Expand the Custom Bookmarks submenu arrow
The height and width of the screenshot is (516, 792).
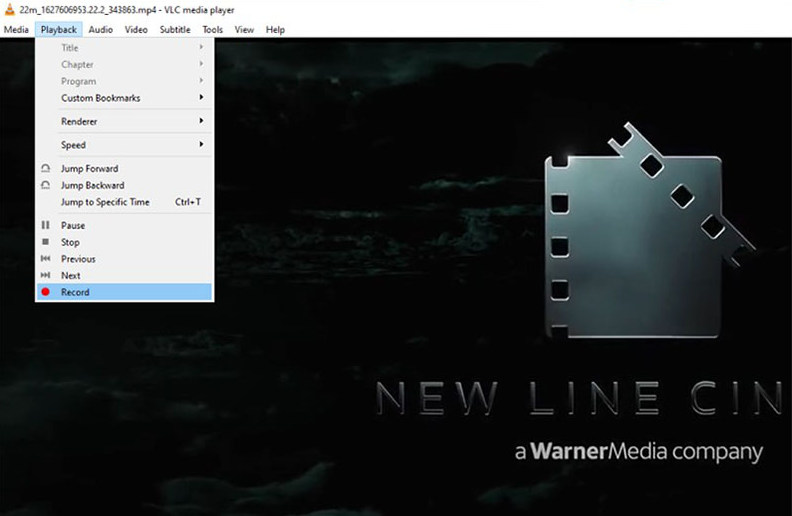pos(201,97)
